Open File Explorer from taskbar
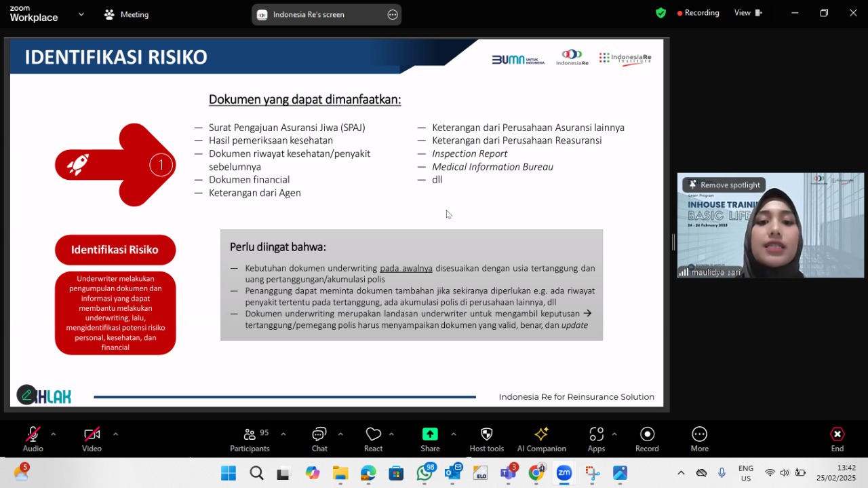The width and height of the screenshot is (868, 488). pyautogui.click(x=340, y=473)
